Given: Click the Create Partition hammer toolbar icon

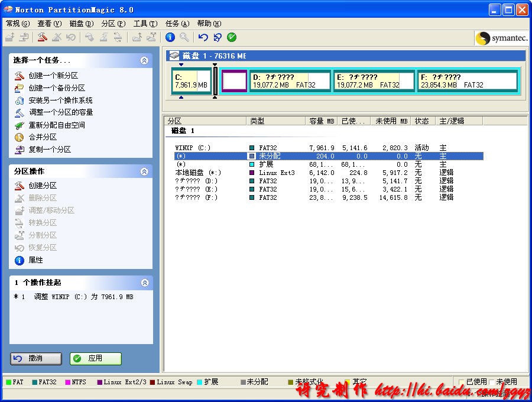Looking at the screenshot, I should [x=43, y=37].
